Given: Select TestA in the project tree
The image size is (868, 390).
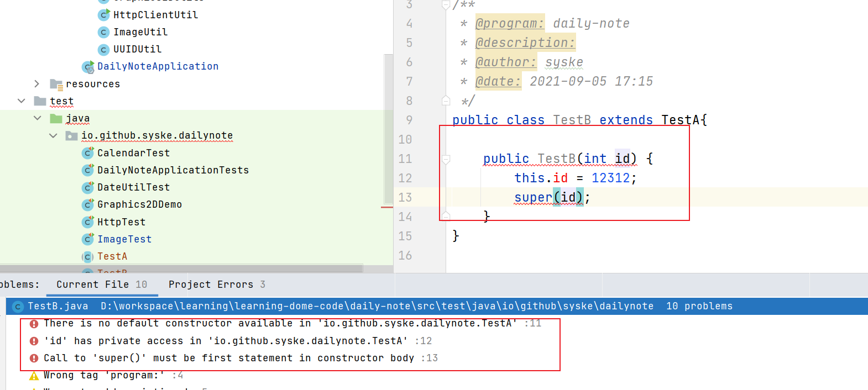Looking at the screenshot, I should [x=112, y=256].
